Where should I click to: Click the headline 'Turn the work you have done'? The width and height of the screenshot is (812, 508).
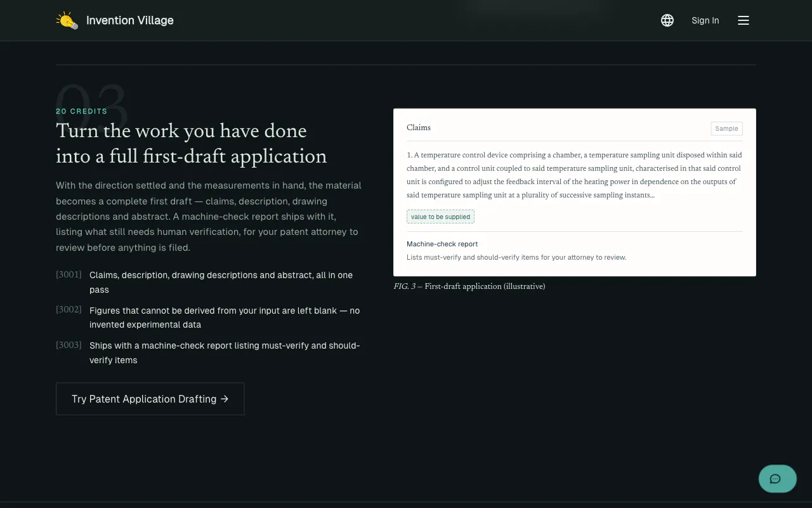[x=181, y=131]
